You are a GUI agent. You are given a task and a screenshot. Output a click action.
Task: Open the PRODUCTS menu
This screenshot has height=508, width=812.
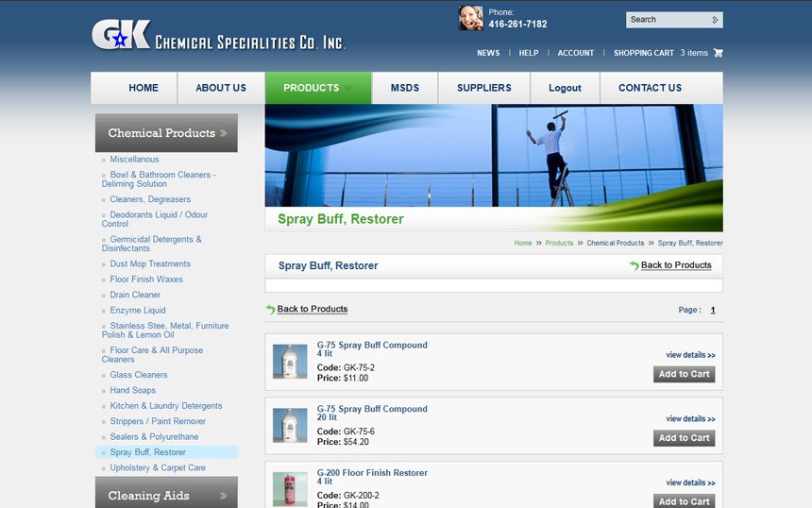(318, 88)
